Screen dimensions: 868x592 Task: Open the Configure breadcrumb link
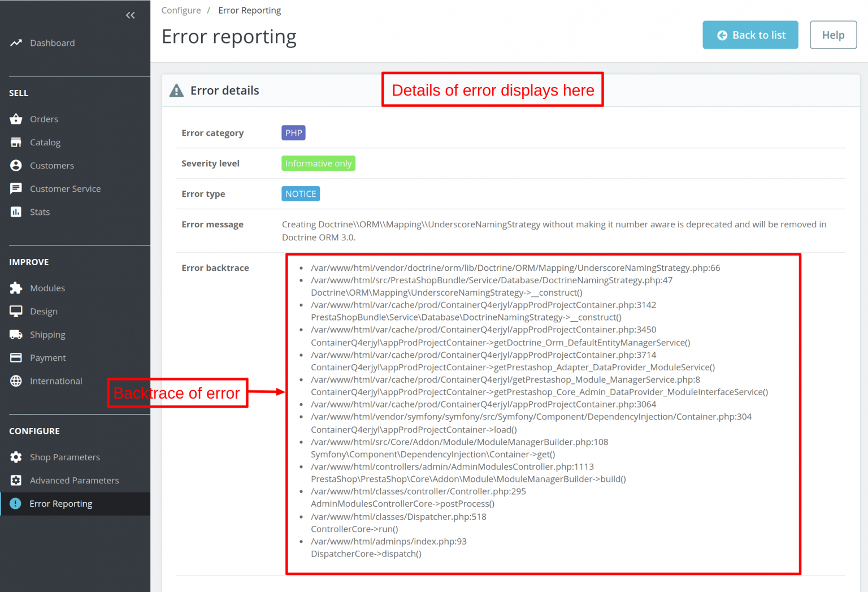click(x=181, y=10)
